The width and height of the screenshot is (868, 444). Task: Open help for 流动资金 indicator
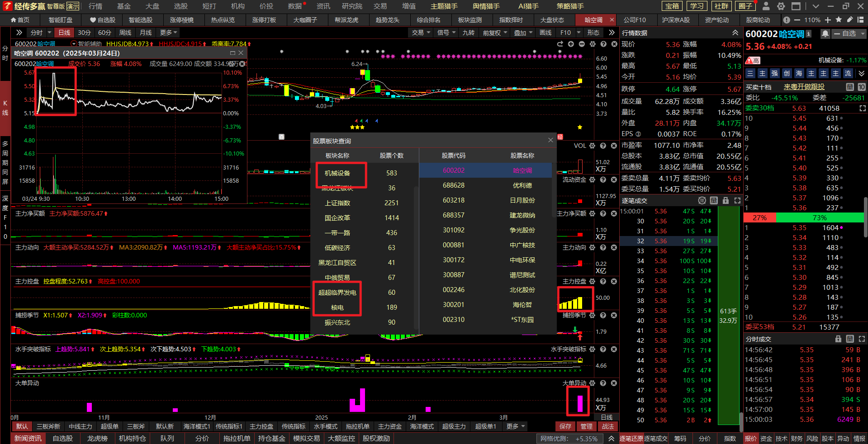click(603, 179)
